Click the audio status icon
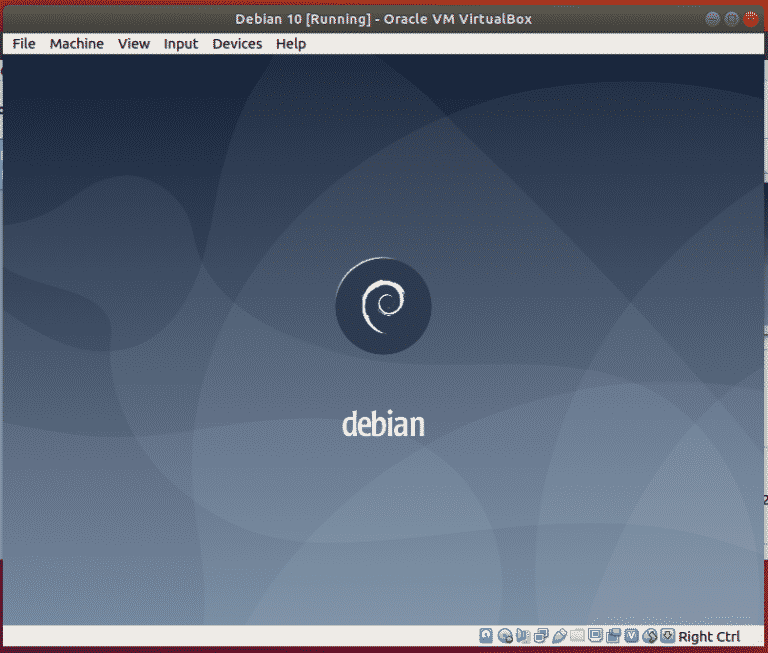 (523, 636)
